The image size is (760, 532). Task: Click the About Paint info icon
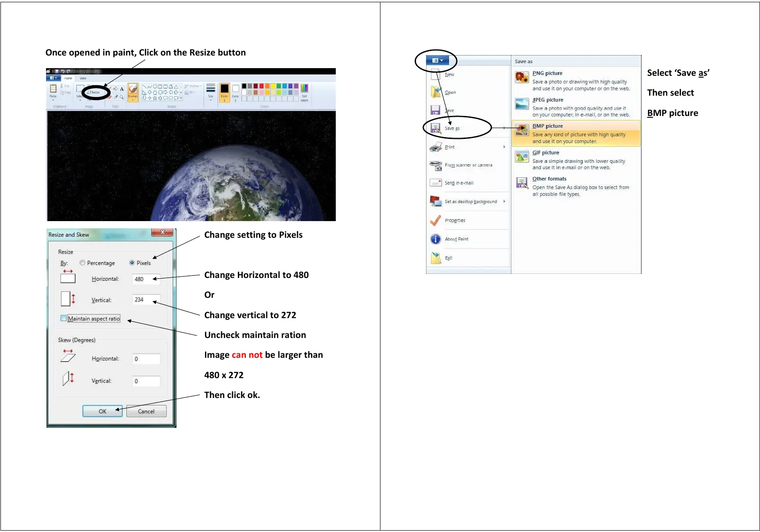point(436,239)
